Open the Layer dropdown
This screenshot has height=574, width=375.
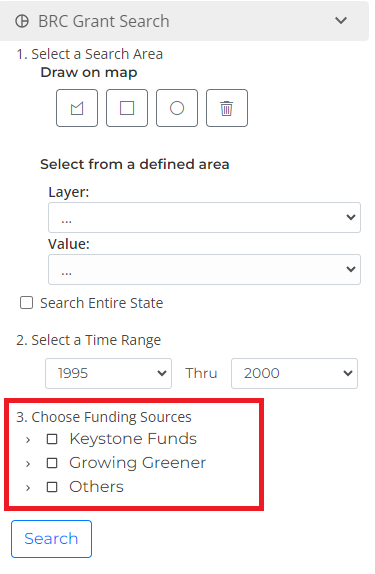[x=204, y=217]
